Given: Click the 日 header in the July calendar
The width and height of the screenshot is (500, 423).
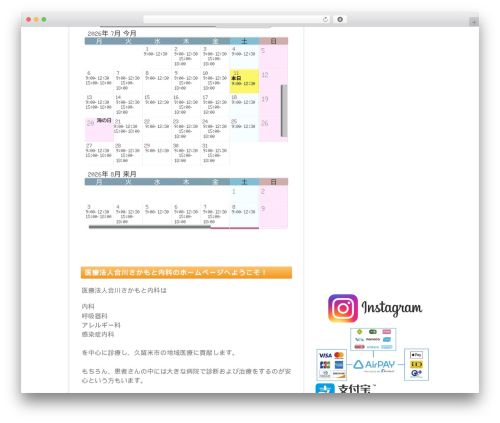Looking at the screenshot, I should point(273,41).
